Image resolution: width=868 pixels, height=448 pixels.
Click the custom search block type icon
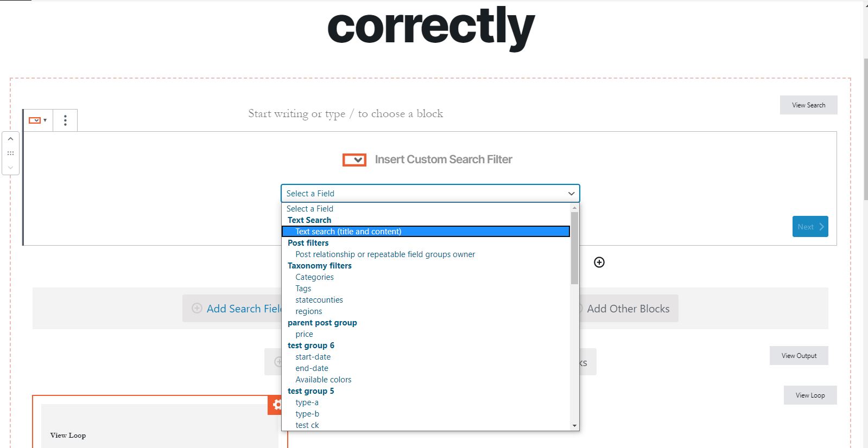37,120
